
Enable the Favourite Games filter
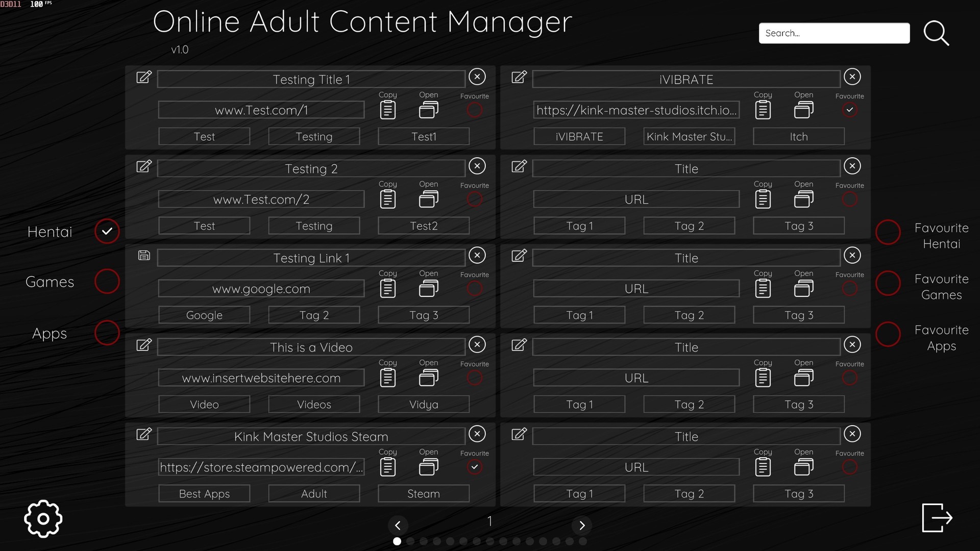[888, 283]
